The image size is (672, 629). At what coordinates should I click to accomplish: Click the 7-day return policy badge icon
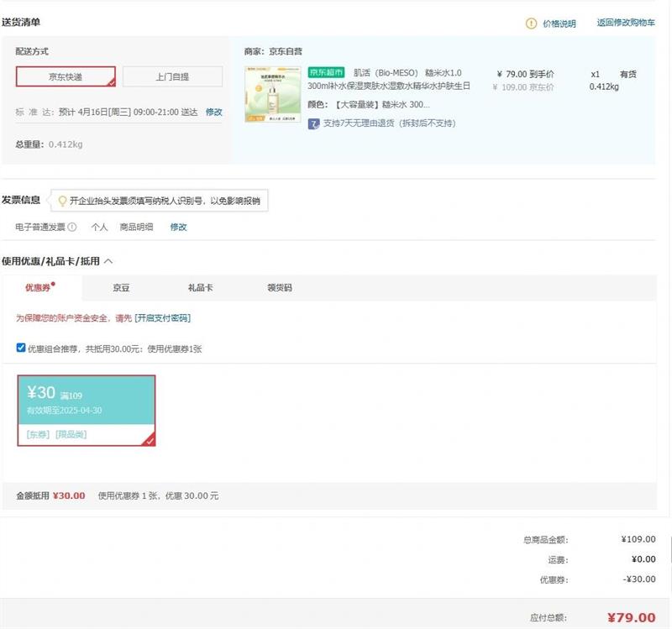click(313, 123)
